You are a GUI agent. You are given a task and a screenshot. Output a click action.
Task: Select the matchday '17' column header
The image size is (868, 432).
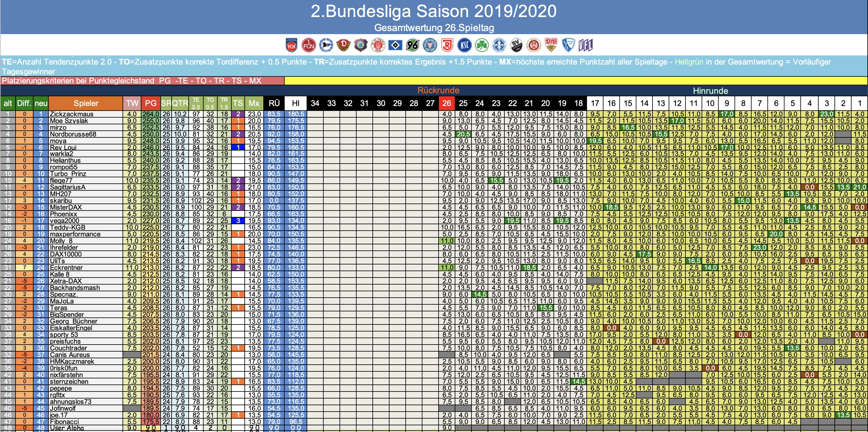[595, 103]
